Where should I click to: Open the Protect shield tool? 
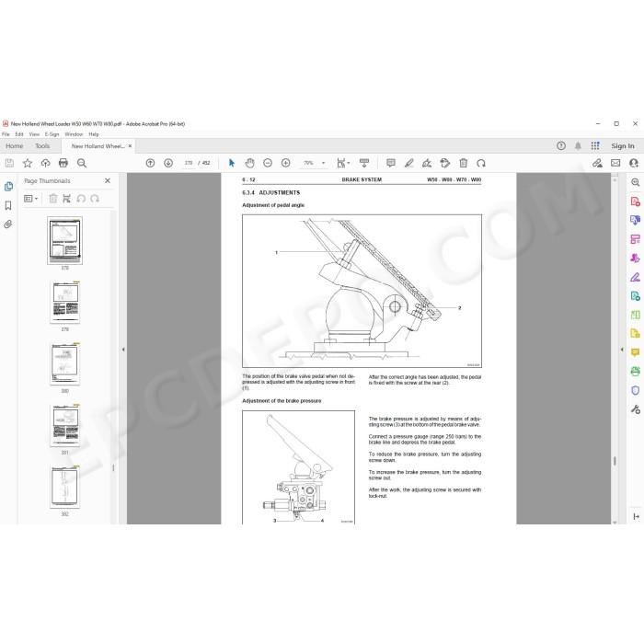(x=636, y=390)
